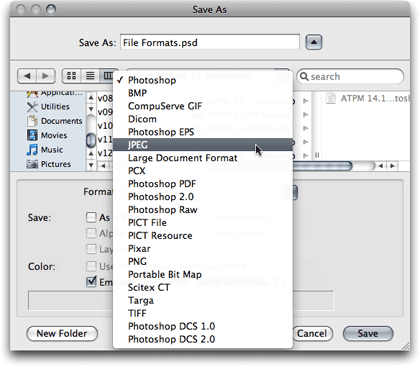The height and width of the screenshot is (367, 420).
Task: Select Photoshop DCS 1.0 format
Action: coord(203,326)
